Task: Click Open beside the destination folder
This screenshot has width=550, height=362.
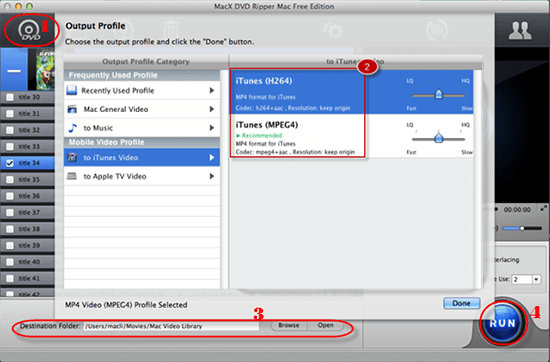Action: pos(326,326)
